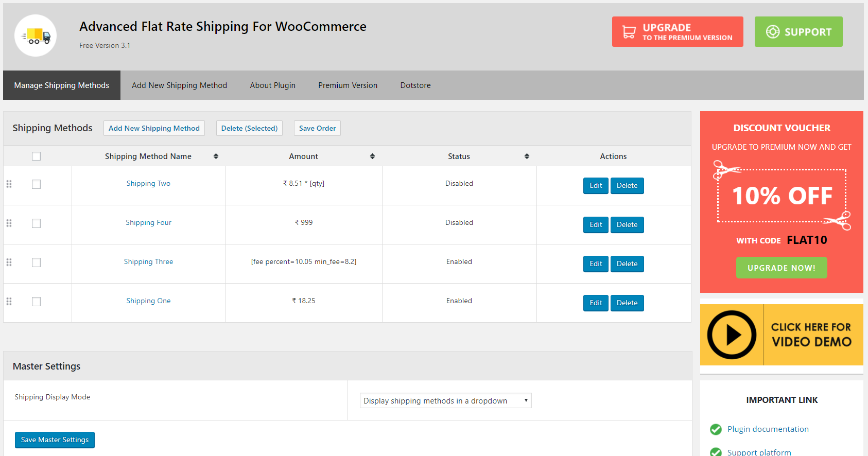Click the Shipping Method Name column header
868x456 pixels.
[148, 156]
